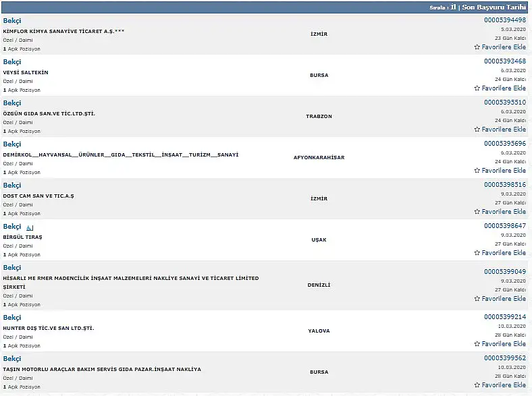
Task: Open Bekçi listing for VEYSİ SALTEKİN
Action: (12, 61)
